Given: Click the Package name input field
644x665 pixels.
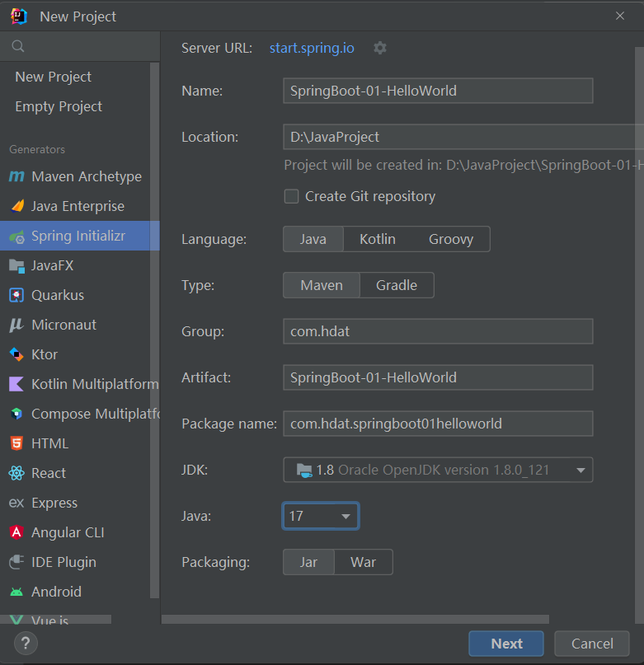Looking at the screenshot, I should (438, 424).
